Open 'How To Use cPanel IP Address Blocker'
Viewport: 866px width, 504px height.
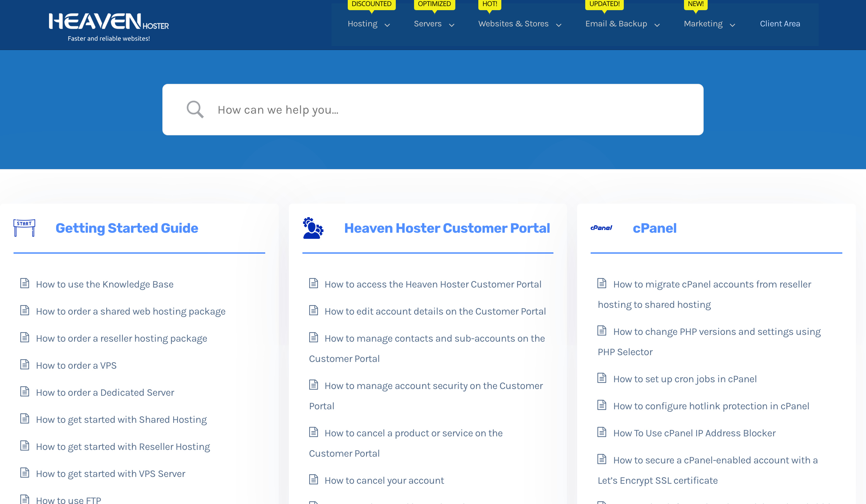(694, 433)
